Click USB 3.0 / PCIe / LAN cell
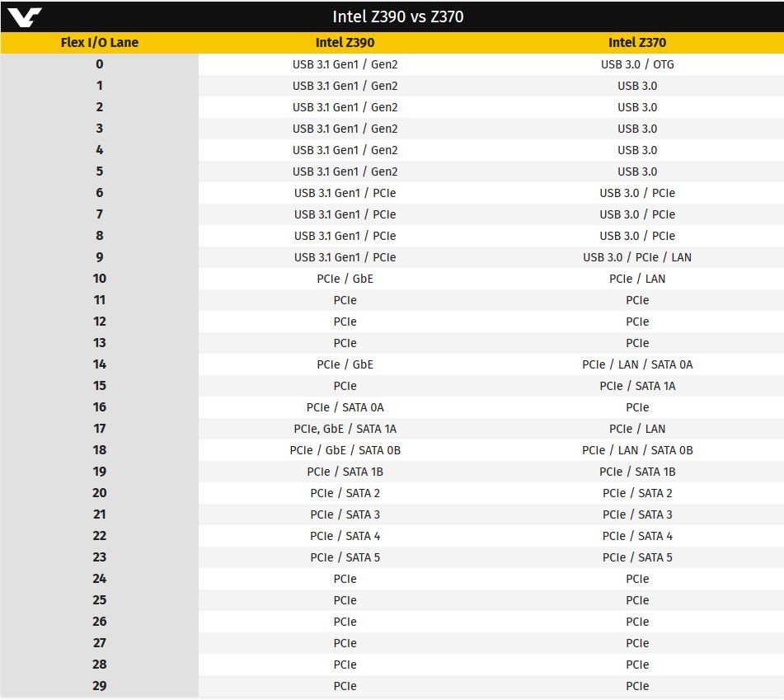 click(x=637, y=257)
